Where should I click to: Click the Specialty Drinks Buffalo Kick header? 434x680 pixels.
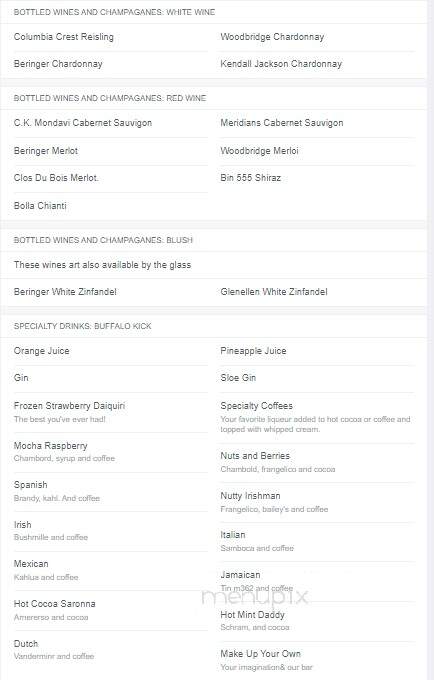coord(82,326)
